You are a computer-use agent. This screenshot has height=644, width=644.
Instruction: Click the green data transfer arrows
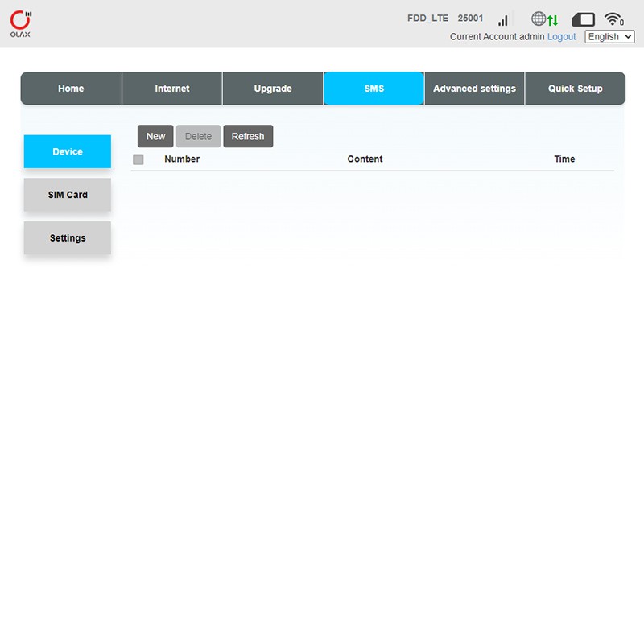point(553,19)
